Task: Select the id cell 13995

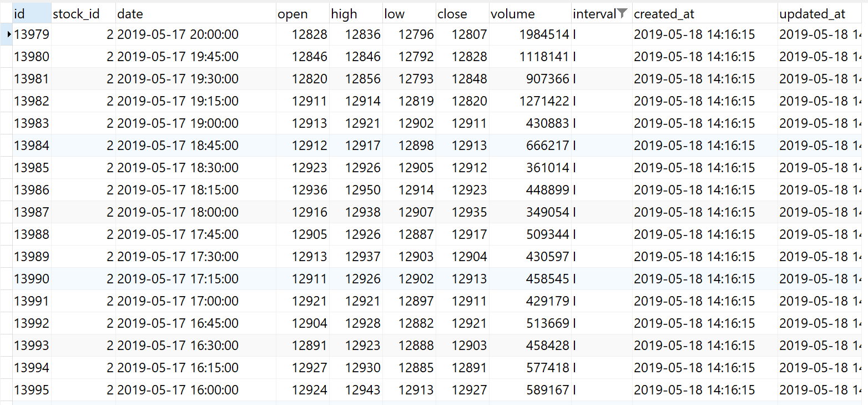Action: pyautogui.click(x=32, y=390)
